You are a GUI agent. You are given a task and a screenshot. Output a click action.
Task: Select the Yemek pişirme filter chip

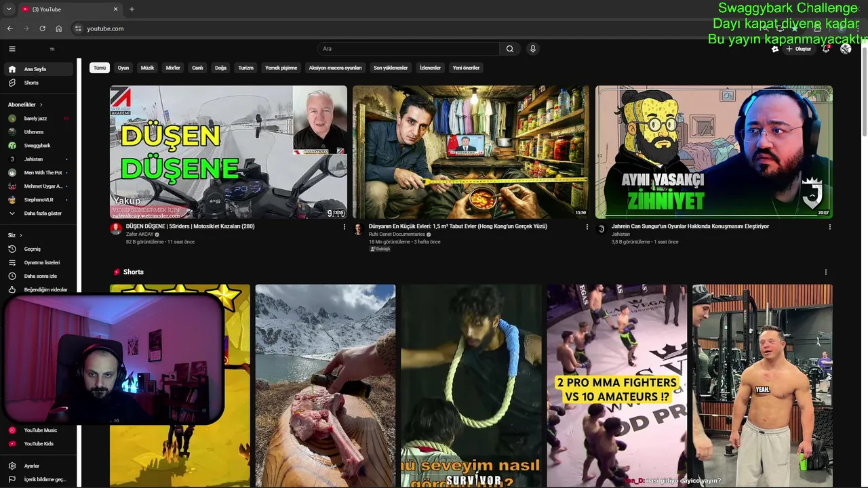tap(281, 68)
